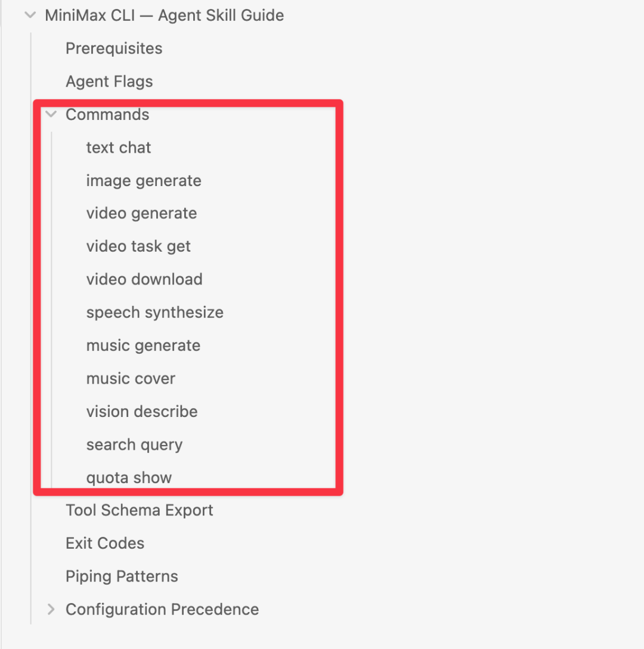Open the Piping Patterns section
This screenshot has width=644, height=649.
coord(122,576)
